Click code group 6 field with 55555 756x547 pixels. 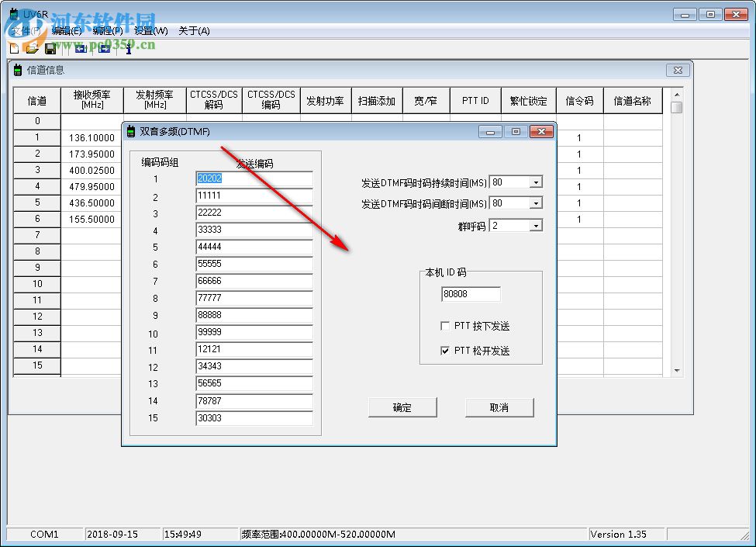[254, 264]
